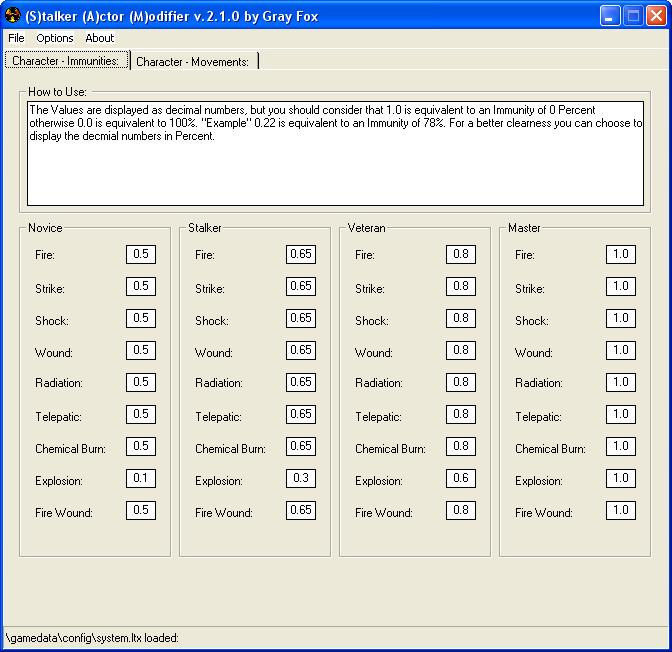This screenshot has width=672, height=652.
Task: Open the About menu
Action: coord(100,38)
